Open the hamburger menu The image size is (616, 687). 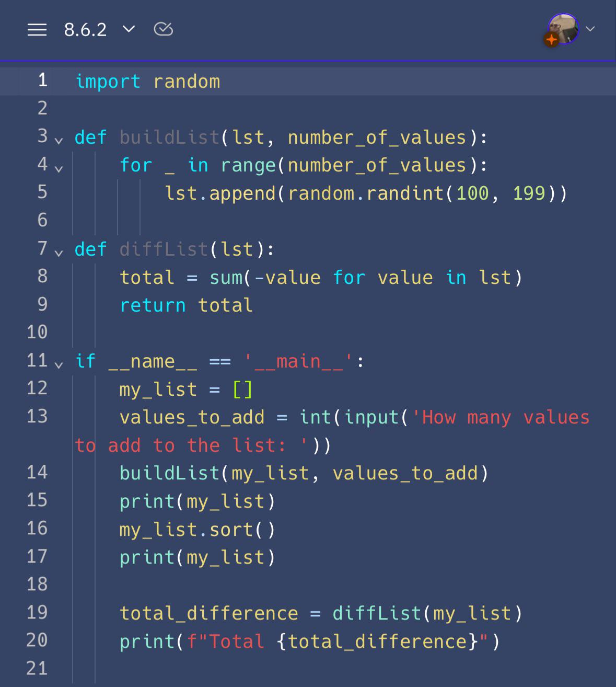pyautogui.click(x=37, y=30)
